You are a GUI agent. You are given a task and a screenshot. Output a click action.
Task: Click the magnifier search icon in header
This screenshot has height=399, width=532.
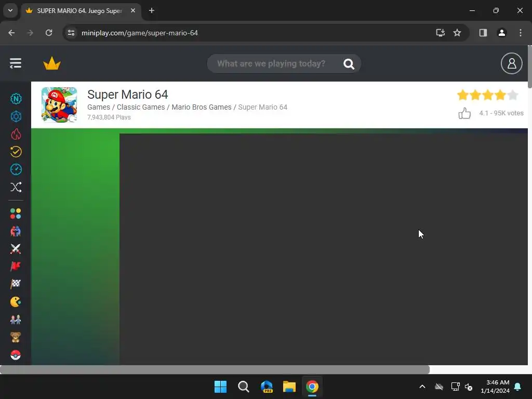[349, 64]
